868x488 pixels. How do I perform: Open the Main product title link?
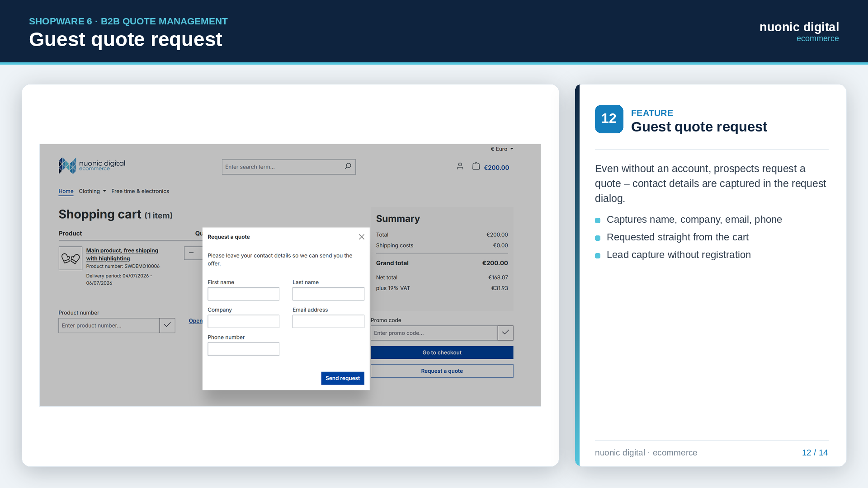pyautogui.click(x=122, y=254)
